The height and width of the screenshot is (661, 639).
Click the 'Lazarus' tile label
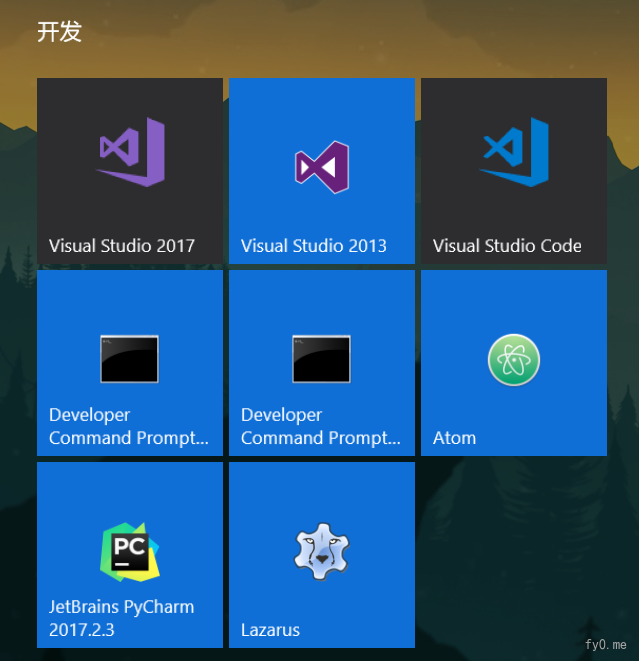(x=270, y=630)
